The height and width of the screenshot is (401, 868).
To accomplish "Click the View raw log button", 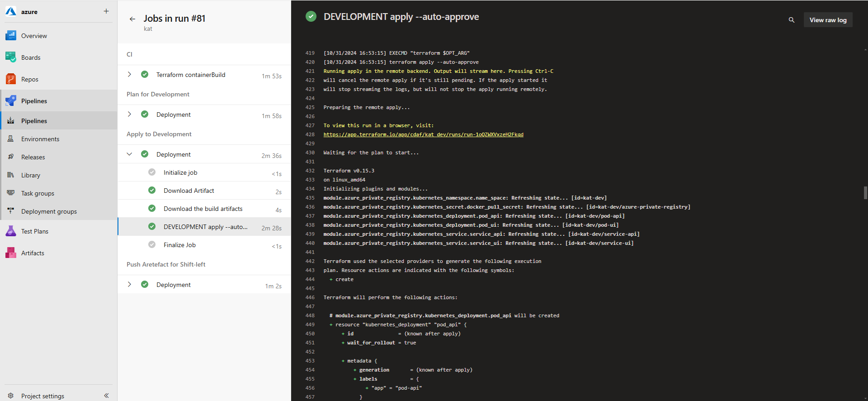I will 828,20.
